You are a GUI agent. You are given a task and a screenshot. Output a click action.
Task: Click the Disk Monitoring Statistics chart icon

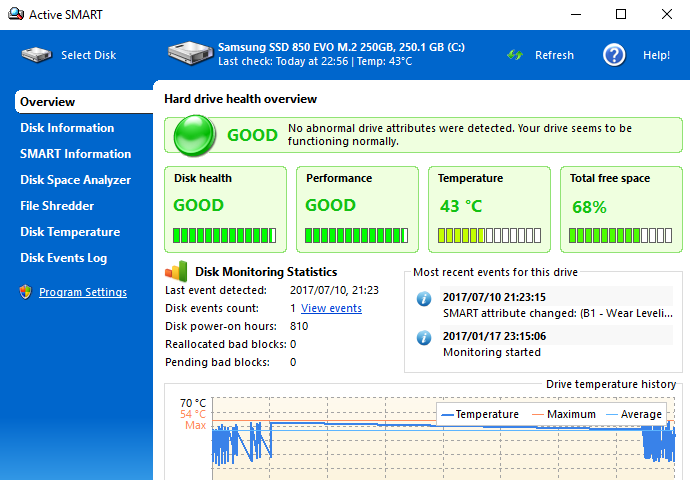(176, 271)
